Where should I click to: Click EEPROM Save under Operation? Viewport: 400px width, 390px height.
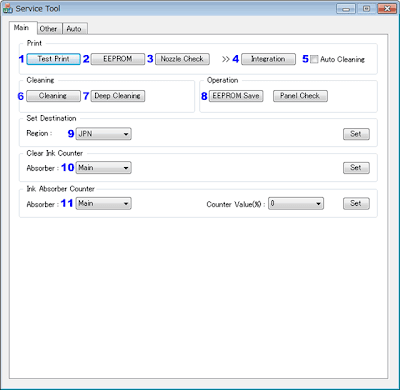tap(236, 96)
